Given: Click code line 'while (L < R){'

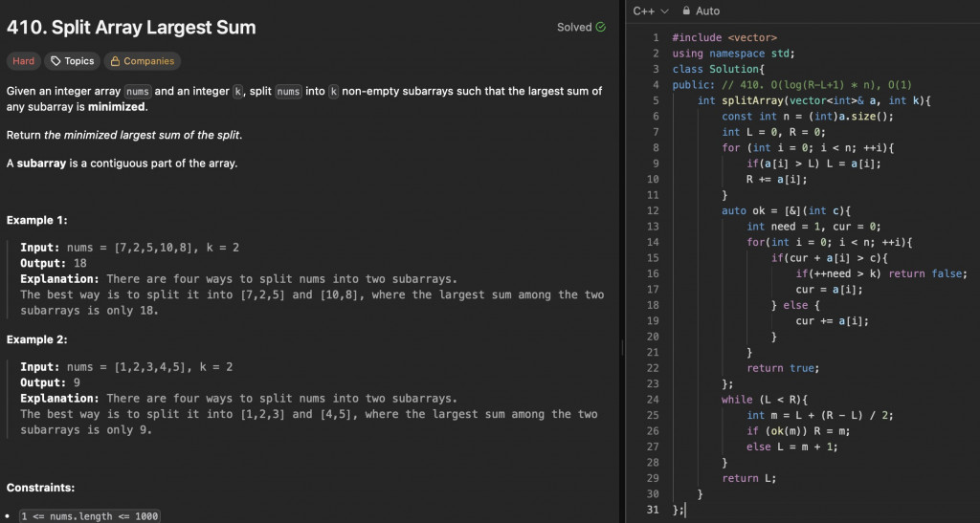Looking at the screenshot, I should (x=765, y=400).
